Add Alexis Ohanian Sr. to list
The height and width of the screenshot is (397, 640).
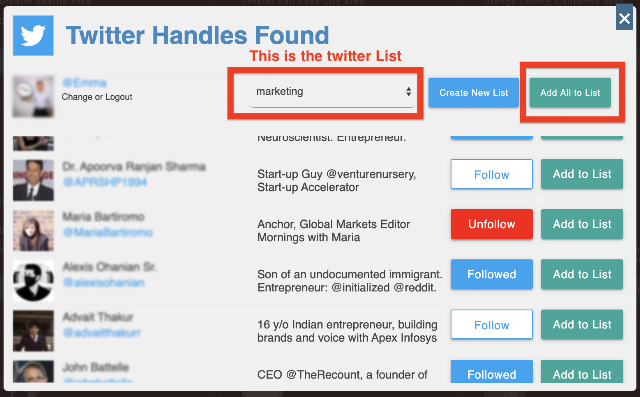(582, 274)
